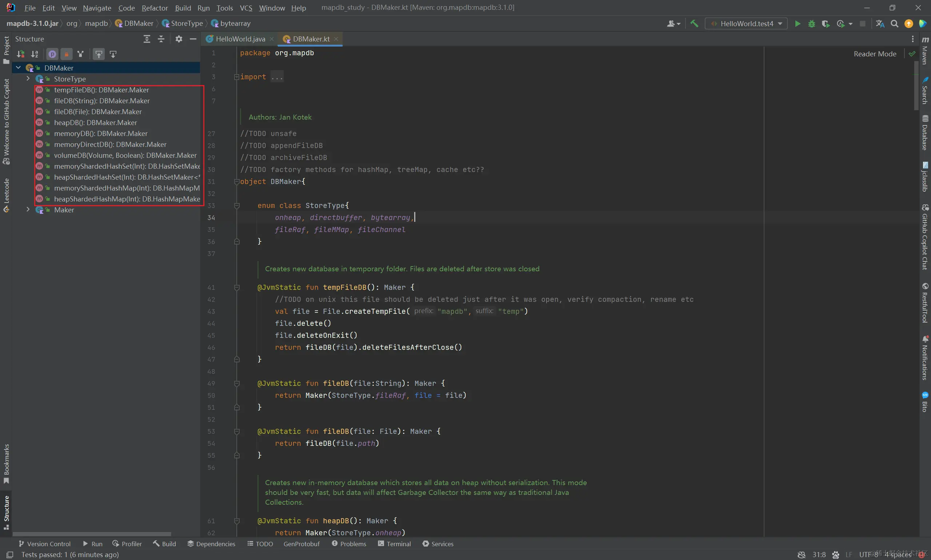Open the Notifications side panel
Screen dimensions: 931x560
tap(925, 357)
